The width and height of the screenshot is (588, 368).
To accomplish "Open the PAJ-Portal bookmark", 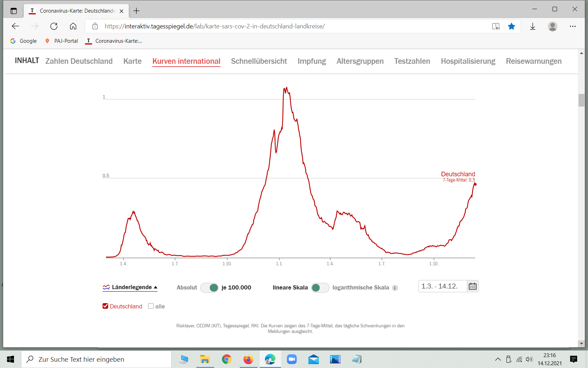I will click(x=62, y=41).
